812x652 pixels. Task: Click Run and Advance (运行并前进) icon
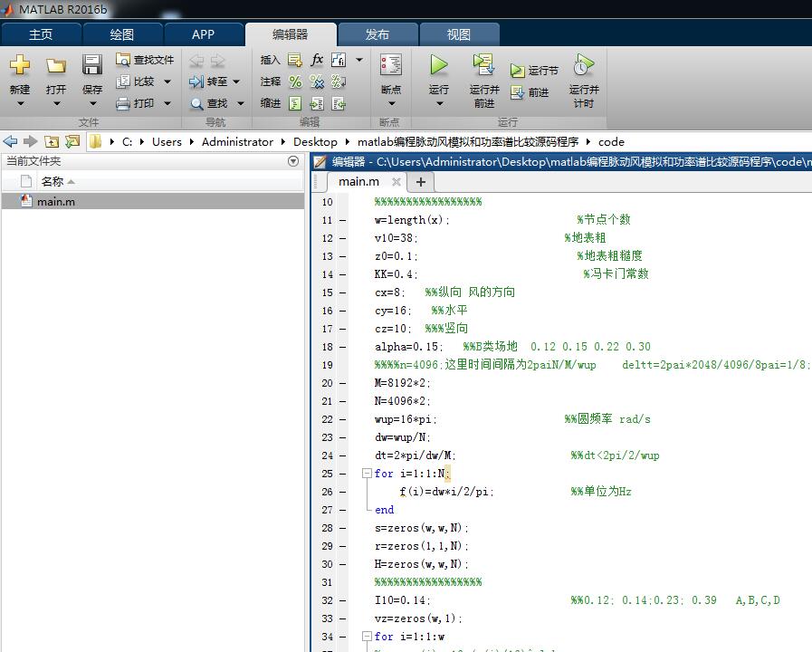pyautogui.click(x=483, y=64)
